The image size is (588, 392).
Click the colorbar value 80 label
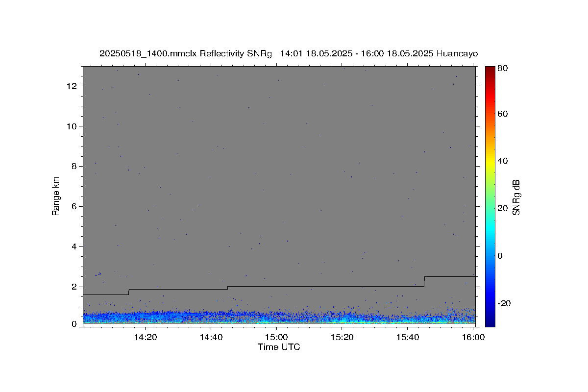tap(503, 69)
